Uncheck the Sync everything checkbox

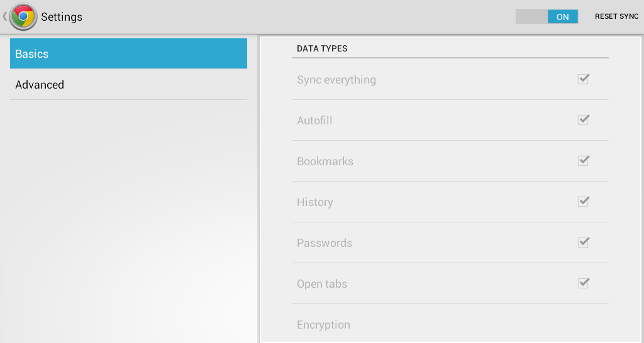[x=583, y=79]
